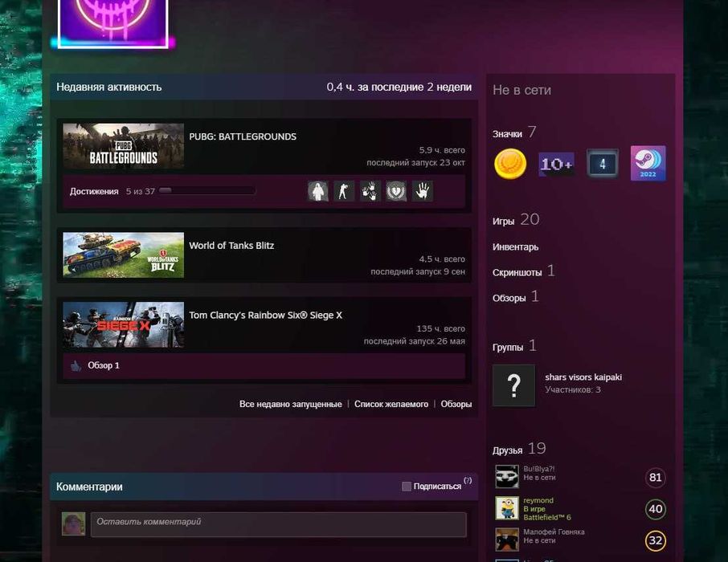Click the 0,4 ч. за последние 2 недели text
728x562 pixels.
click(x=399, y=88)
